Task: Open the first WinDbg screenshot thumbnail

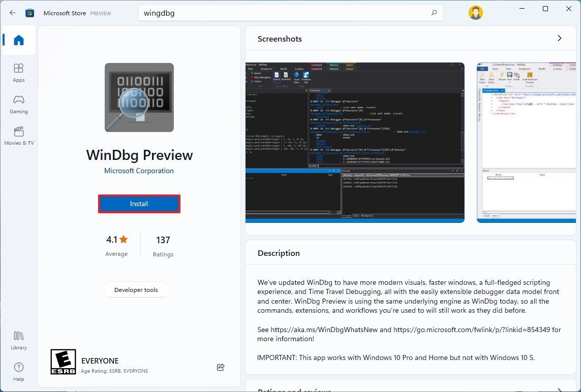Action: pos(355,142)
